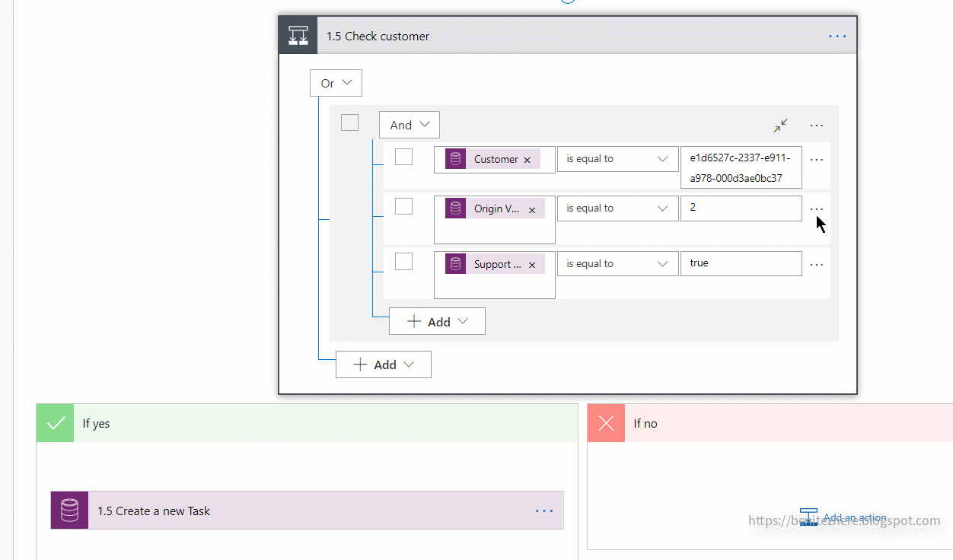Select the group checkbox next to the And dropdown
This screenshot has height=560, width=953.
[349, 122]
